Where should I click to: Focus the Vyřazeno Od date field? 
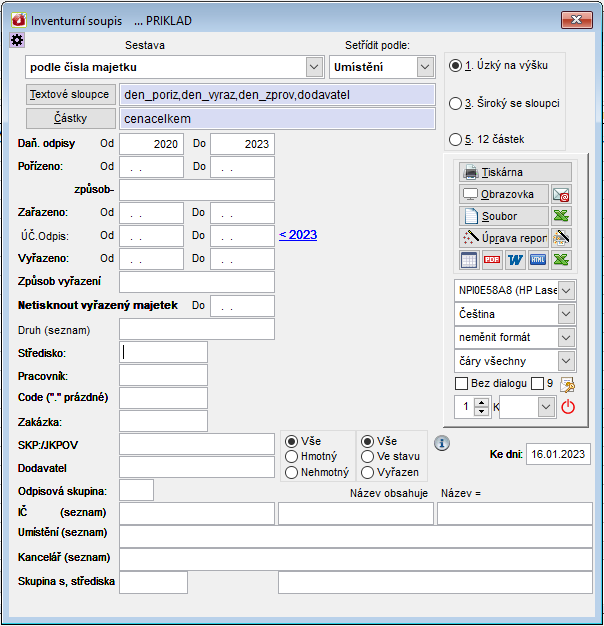click(x=152, y=259)
